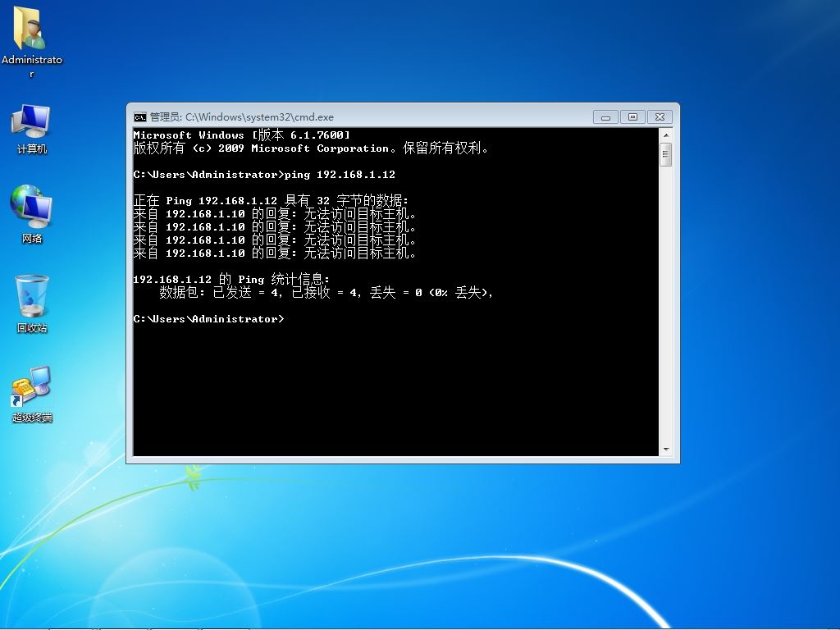Click the line "ping 192.168.1.12" command
Screen dimensions: 840x630
340,175
